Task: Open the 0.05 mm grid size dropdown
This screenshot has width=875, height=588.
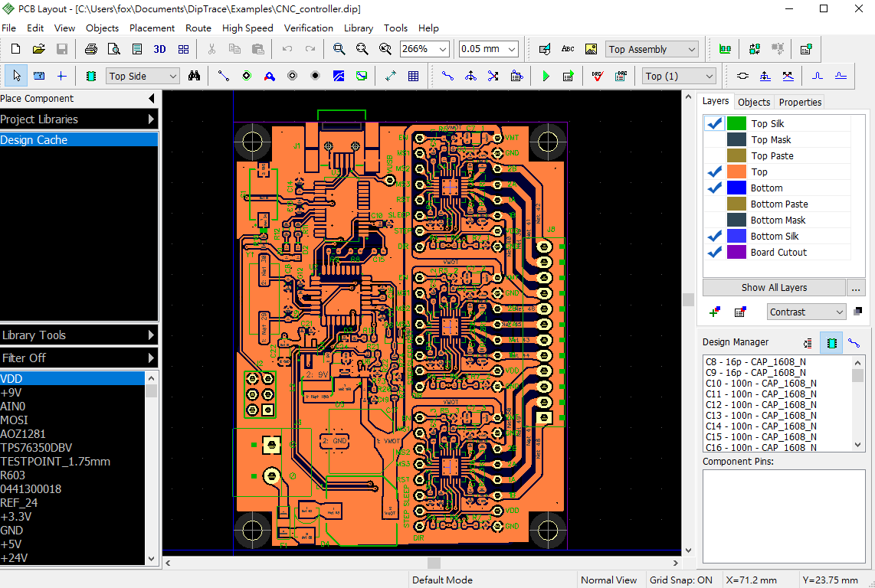Action: 511,49
